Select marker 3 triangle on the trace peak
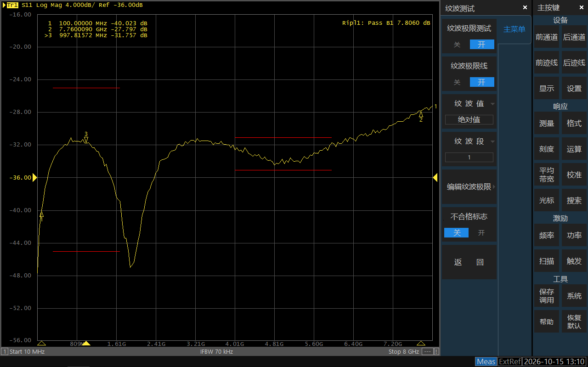Viewport: 588px width, 367px height. coord(86,140)
